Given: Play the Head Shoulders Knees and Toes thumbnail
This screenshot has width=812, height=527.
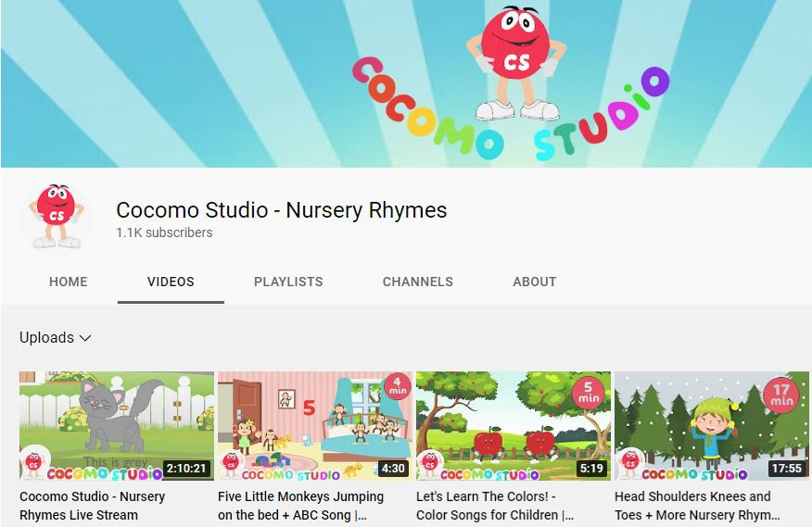Looking at the screenshot, I should point(711,426).
